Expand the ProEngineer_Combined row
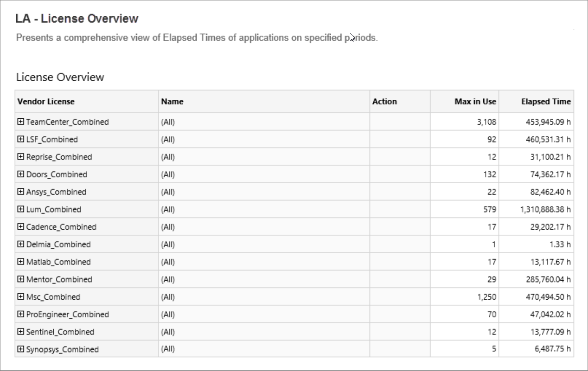 20,315
